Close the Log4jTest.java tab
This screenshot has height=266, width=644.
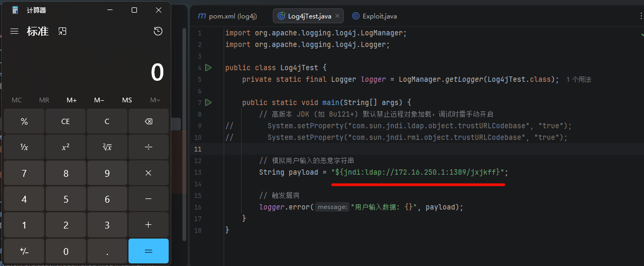tap(337, 16)
